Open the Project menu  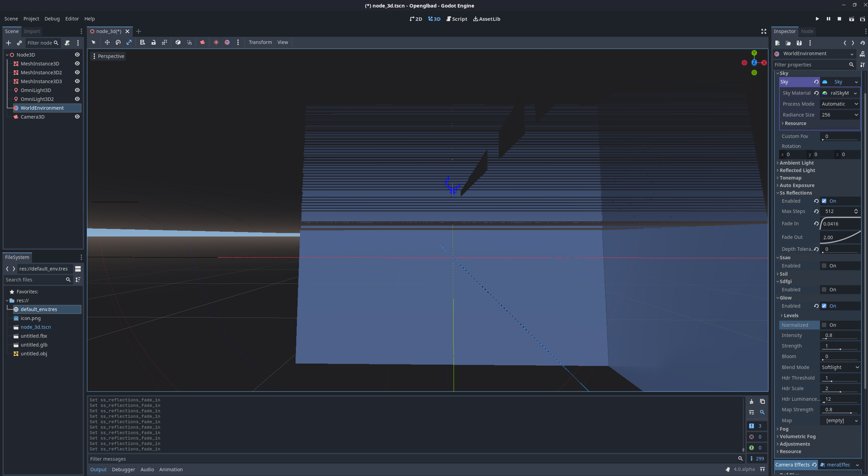[x=31, y=19]
